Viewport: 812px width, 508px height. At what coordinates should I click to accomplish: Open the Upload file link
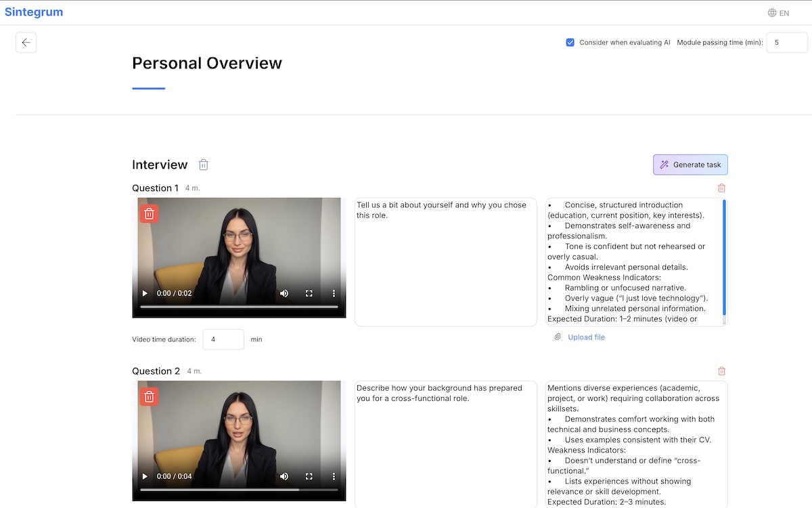pos(586,337)
